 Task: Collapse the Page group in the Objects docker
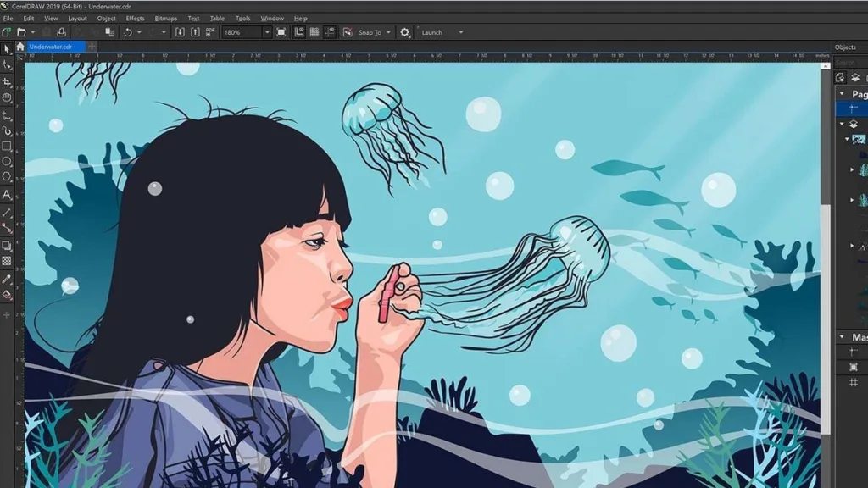(x=841, y=92)
